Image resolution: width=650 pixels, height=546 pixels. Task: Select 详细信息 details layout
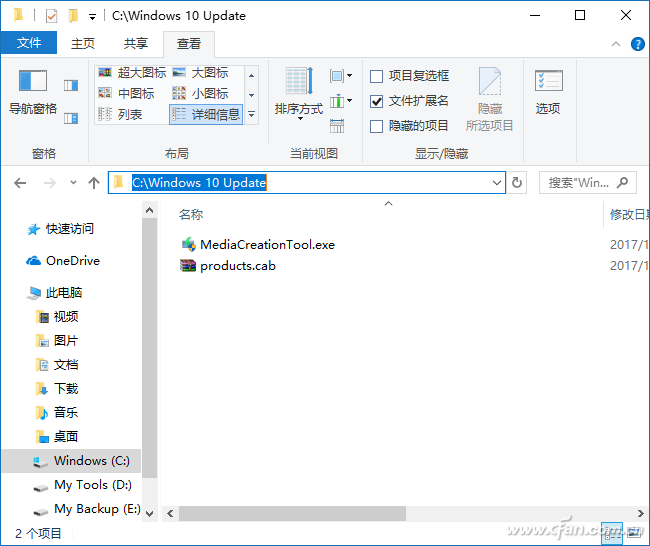(x=206, y=114)
